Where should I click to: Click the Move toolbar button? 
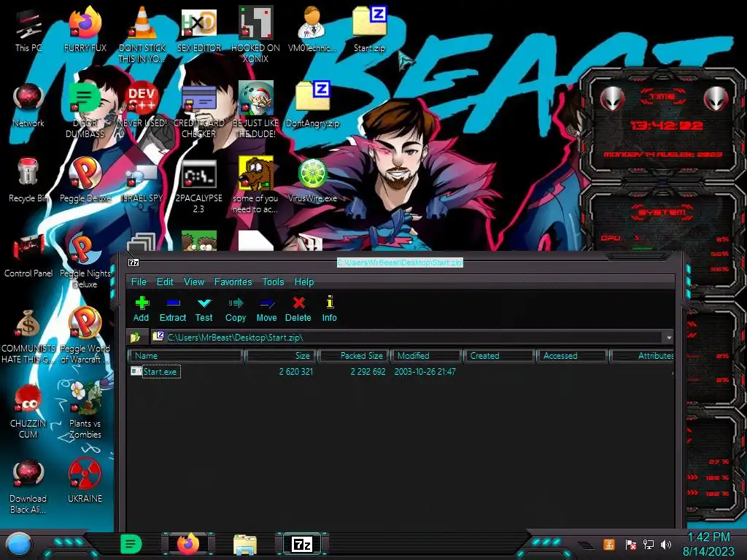pyautogui.click(x=266, y=309)
